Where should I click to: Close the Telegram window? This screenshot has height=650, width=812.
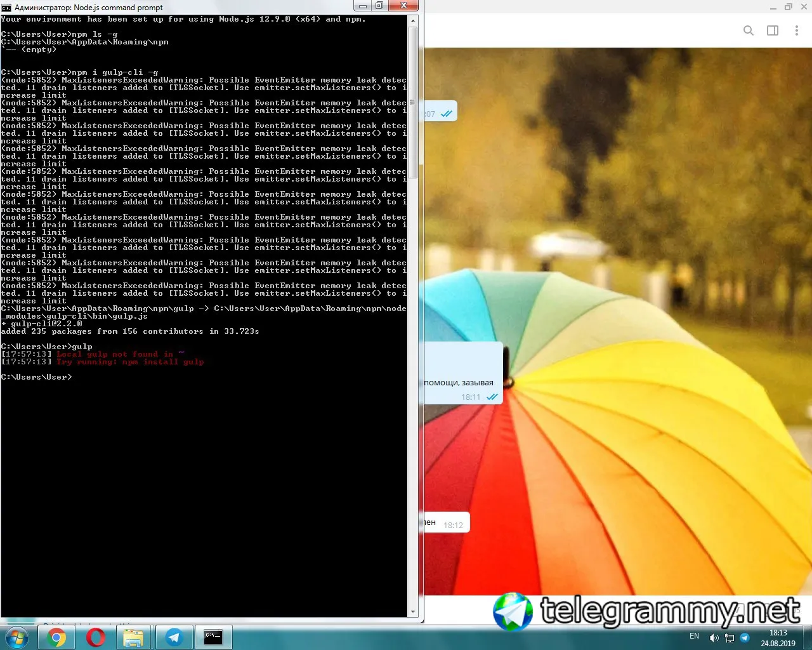pos(804,8)
